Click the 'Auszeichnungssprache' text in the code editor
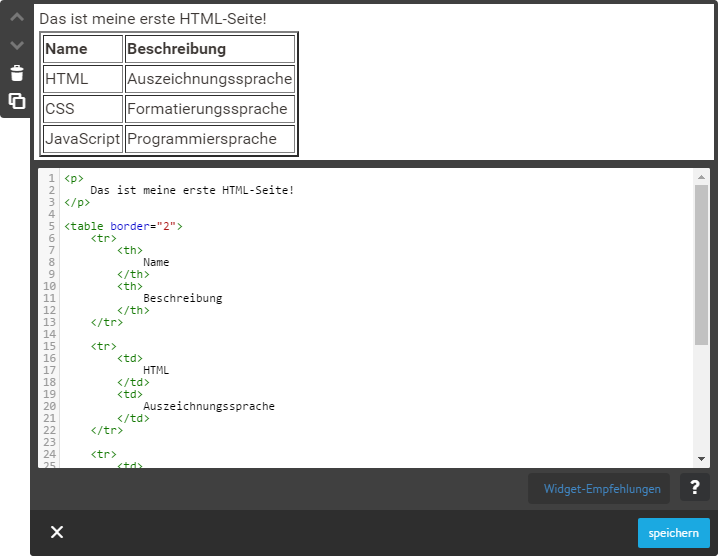The width and height of the screenshot is (718, 556). (x=208, y=406)
